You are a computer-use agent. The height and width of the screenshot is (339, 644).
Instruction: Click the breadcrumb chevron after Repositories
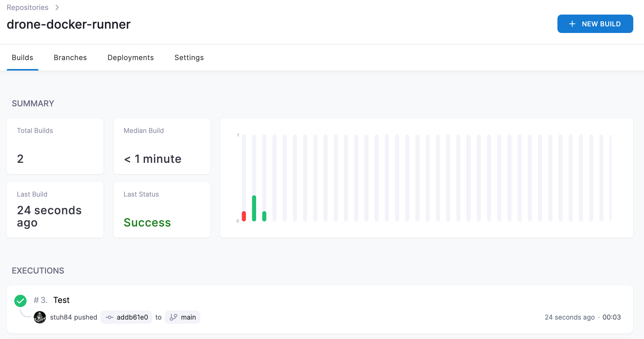(57, 7)
